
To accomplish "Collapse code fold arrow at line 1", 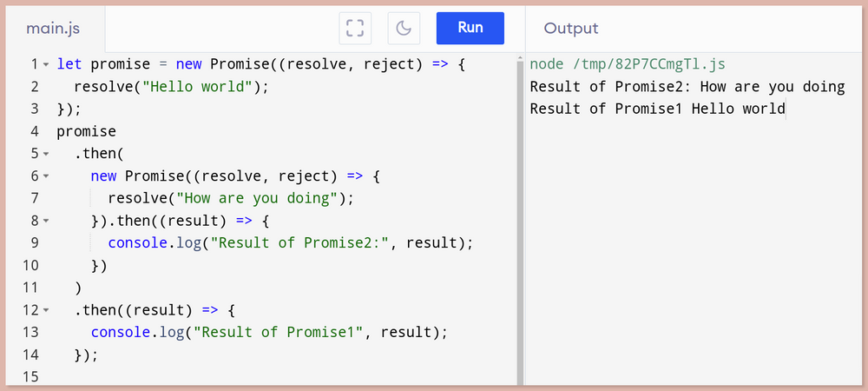I will [x=46, y=65].
